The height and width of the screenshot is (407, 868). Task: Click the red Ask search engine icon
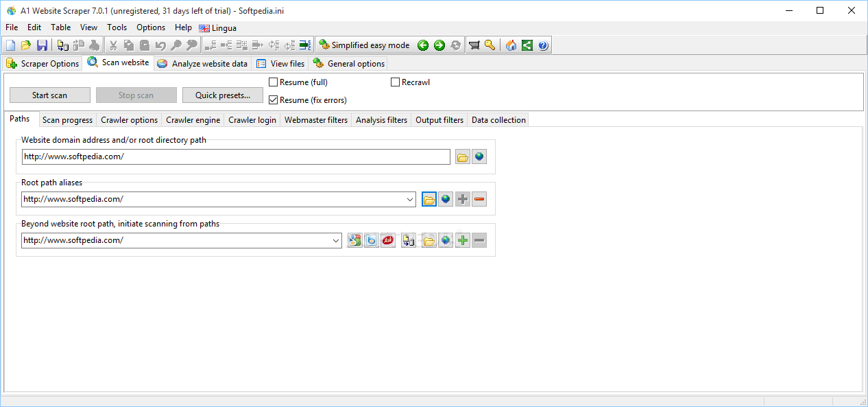(x=388, y=240)
